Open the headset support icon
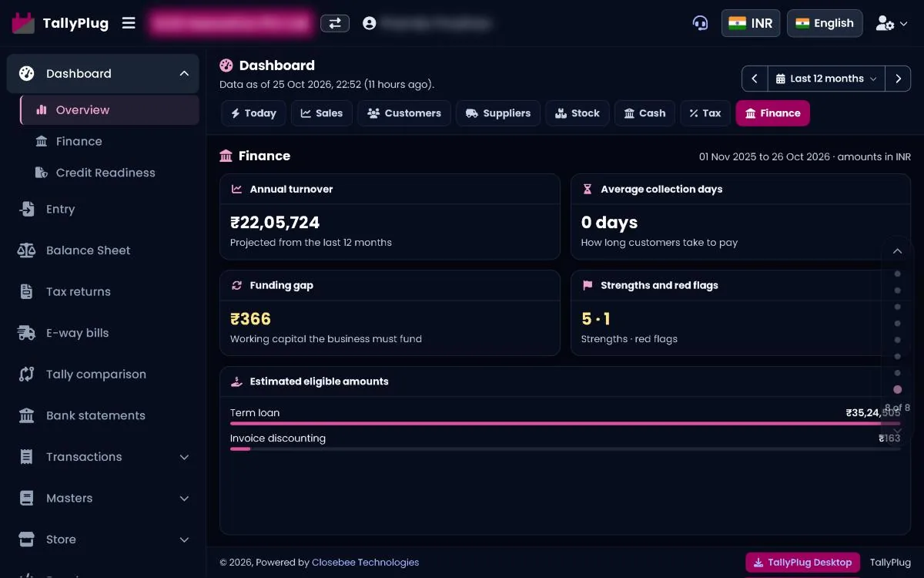 pos(700,23)
